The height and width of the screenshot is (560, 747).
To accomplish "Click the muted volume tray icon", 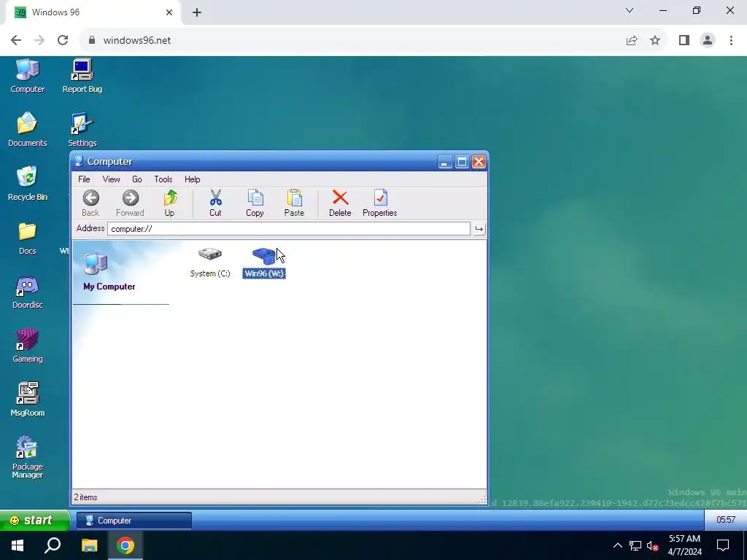I will (x=653, y=545).
